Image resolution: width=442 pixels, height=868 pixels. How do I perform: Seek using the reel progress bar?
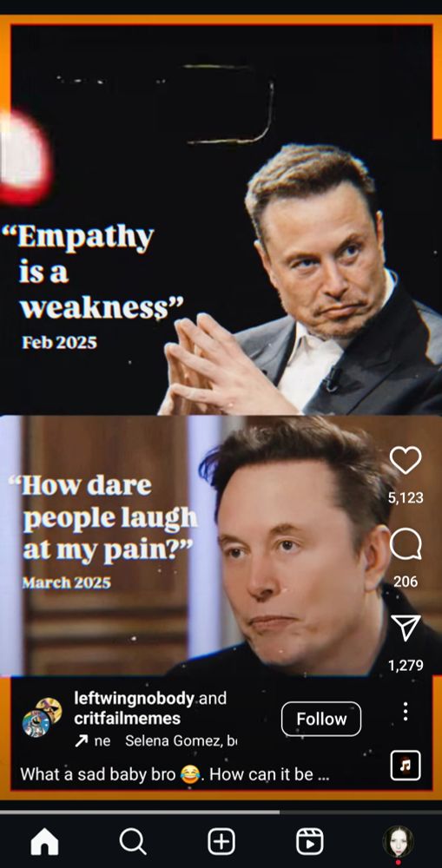[x=221, y=812]
